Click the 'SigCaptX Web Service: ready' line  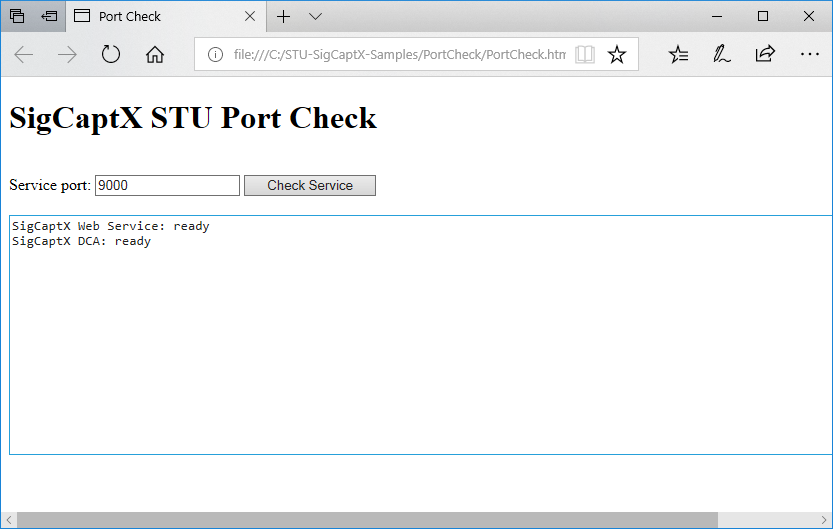110,226
